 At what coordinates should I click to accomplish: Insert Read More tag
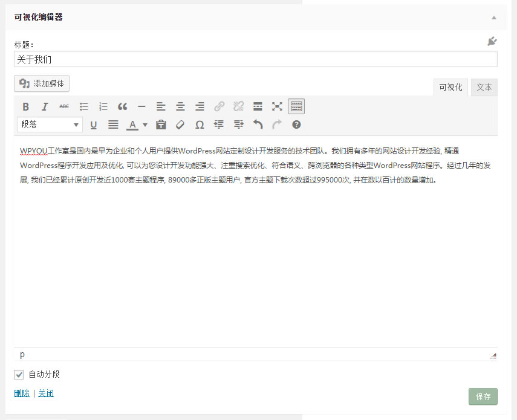(258, 106)
